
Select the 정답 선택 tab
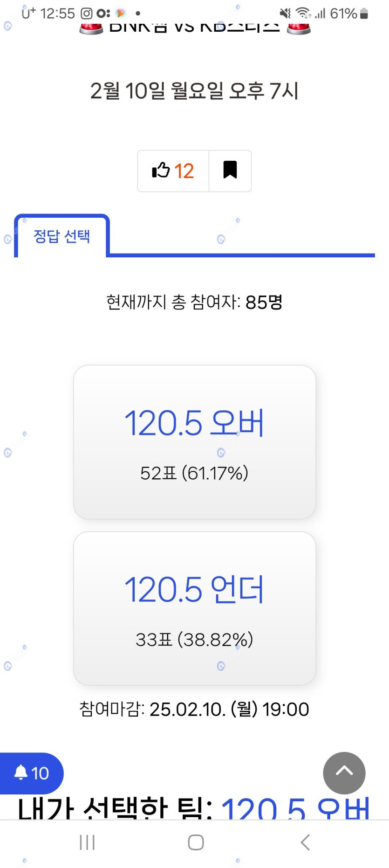61,236
